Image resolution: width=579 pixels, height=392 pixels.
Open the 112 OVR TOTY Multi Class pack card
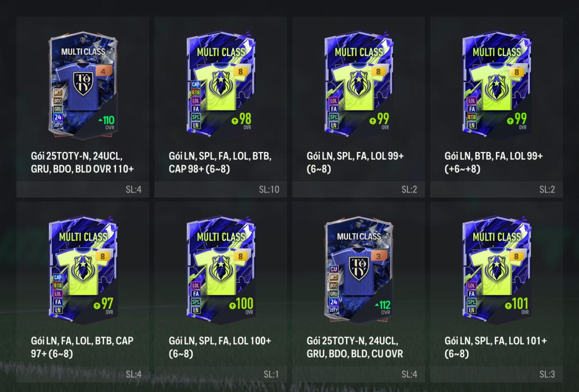(x=359, y=270)
